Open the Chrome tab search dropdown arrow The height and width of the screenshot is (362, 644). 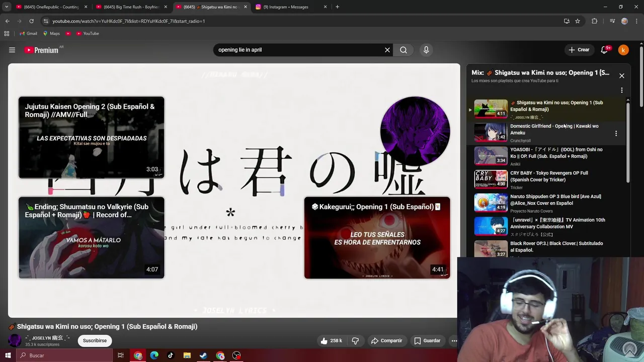7,7
